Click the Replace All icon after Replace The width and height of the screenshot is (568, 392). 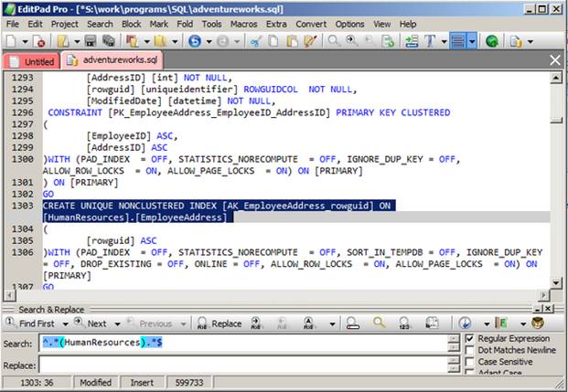point(256,323)
